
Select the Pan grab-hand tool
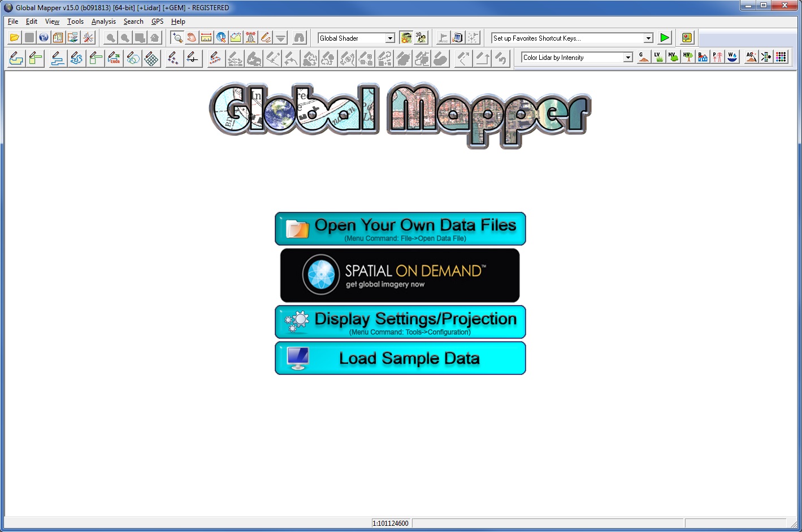192,38
